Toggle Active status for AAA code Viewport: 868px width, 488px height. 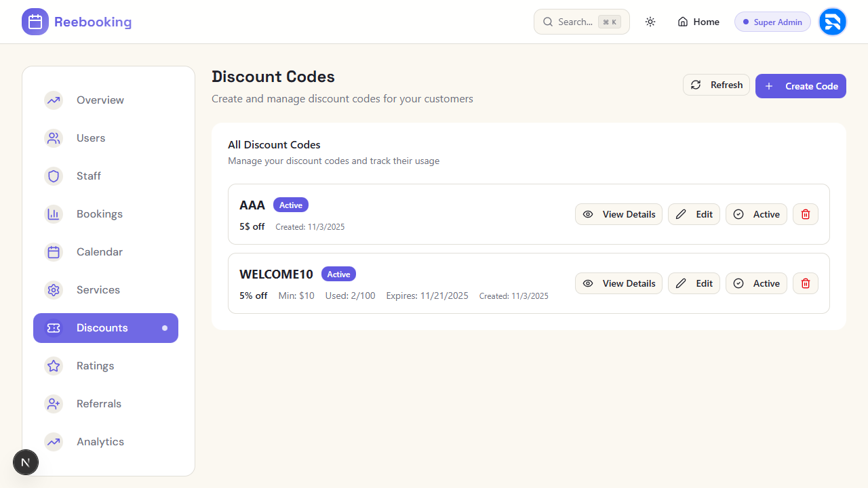[756, 214]
